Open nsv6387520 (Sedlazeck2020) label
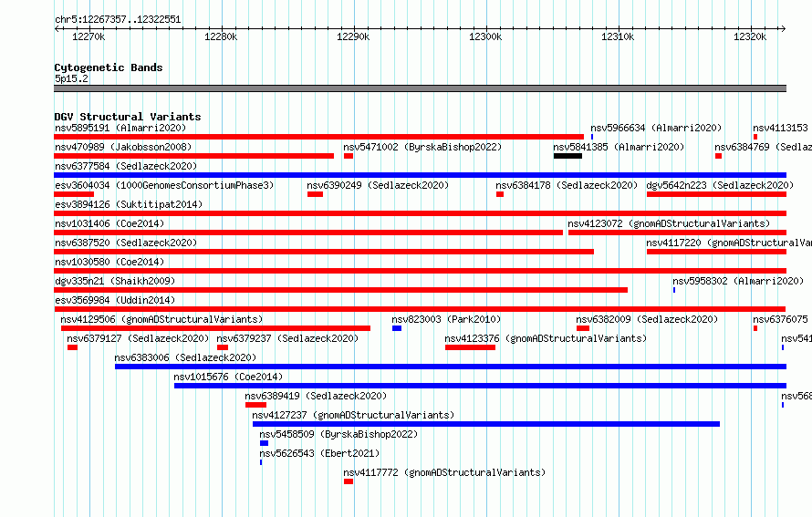The width and height of the screenshot is (812, 517). click(x=126, y=243)
